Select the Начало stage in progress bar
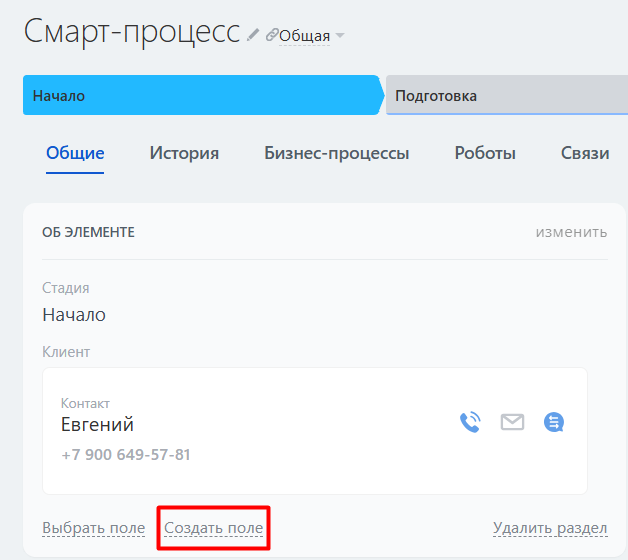The image size is (628, 560). click(x=200, y=96)
